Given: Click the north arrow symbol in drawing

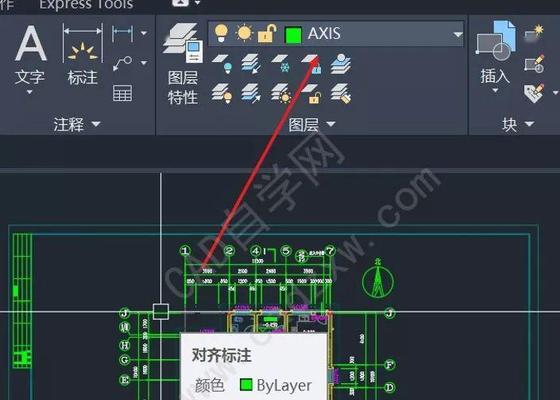Looking at the screenshot, I should pos(378,281).
